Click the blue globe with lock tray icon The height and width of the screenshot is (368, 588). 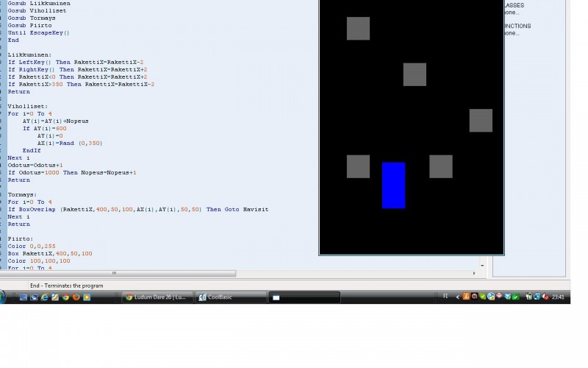[491, 297]
